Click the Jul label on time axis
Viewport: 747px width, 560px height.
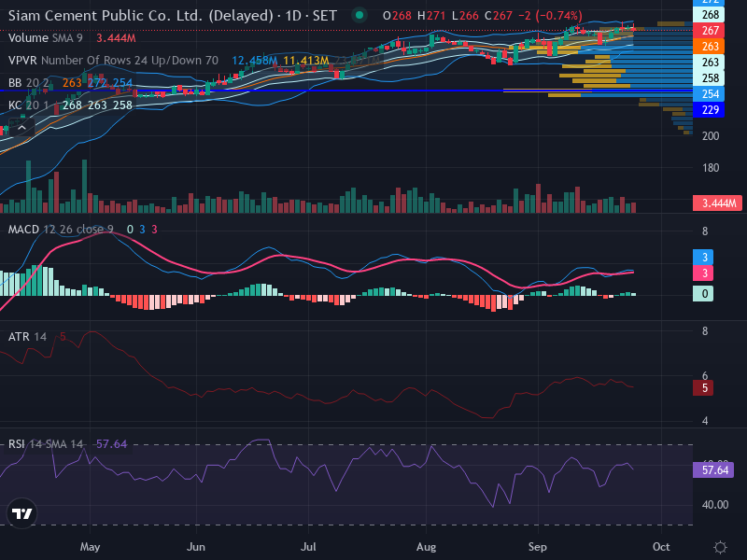pos(308,547)
